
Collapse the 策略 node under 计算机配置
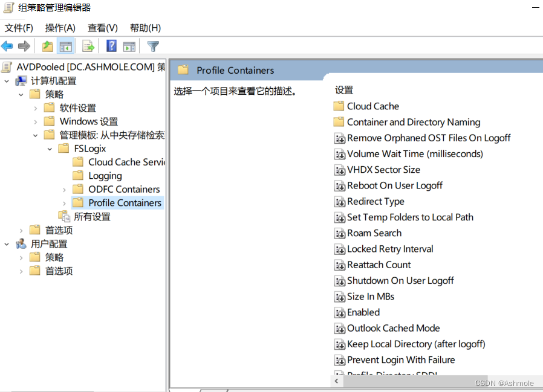(x=21, y=94)
